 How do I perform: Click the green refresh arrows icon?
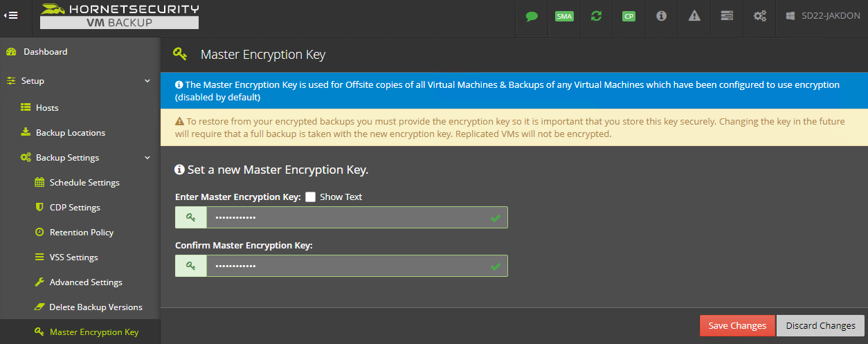(596, 15)
